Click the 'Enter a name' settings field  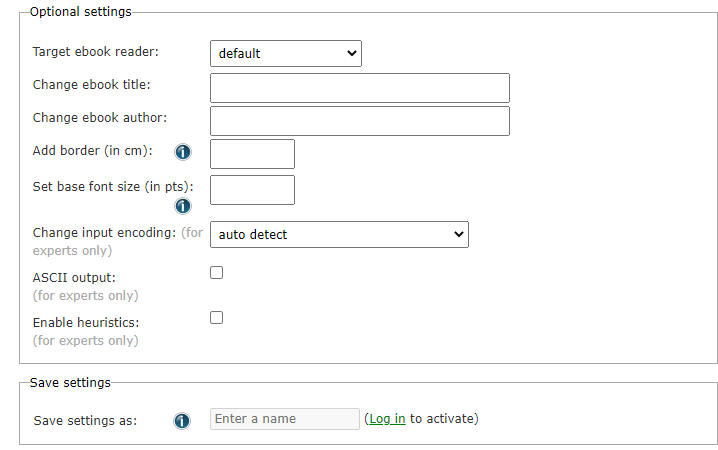click(284, 419)
